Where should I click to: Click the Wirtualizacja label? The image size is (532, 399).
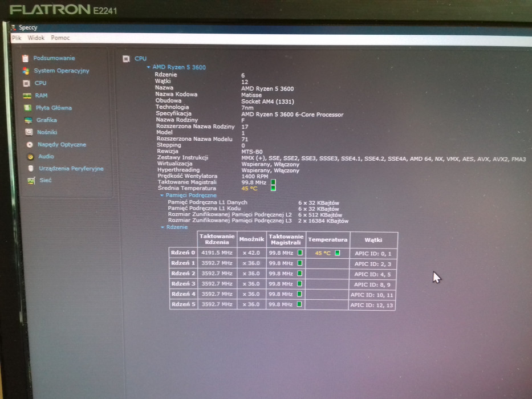174,164
